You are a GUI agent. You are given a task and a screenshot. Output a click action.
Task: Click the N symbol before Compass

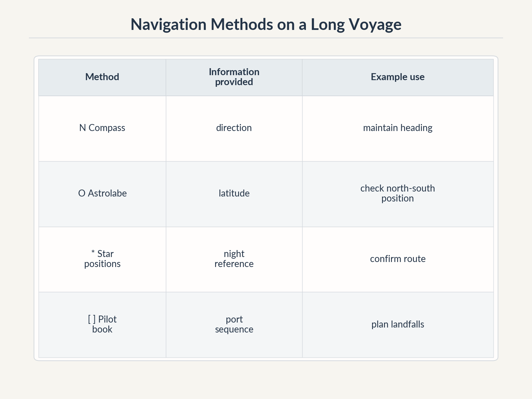pos(83,128)
